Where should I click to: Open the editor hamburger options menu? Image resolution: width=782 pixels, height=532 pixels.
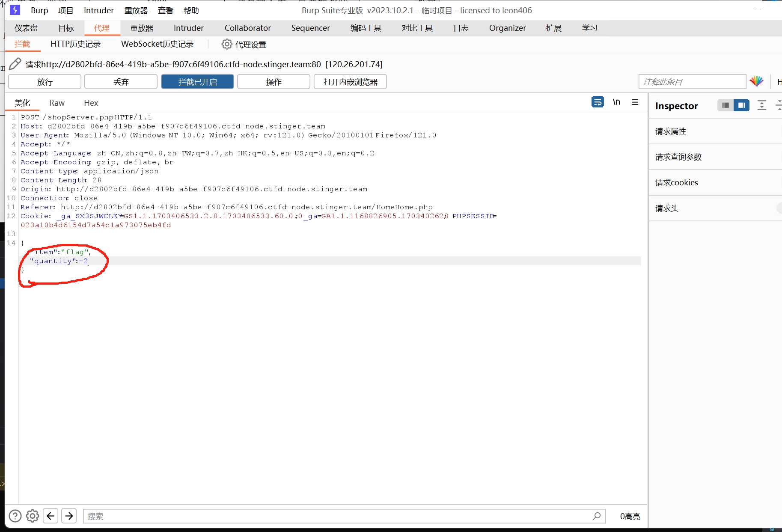click(x=635, y=102)
